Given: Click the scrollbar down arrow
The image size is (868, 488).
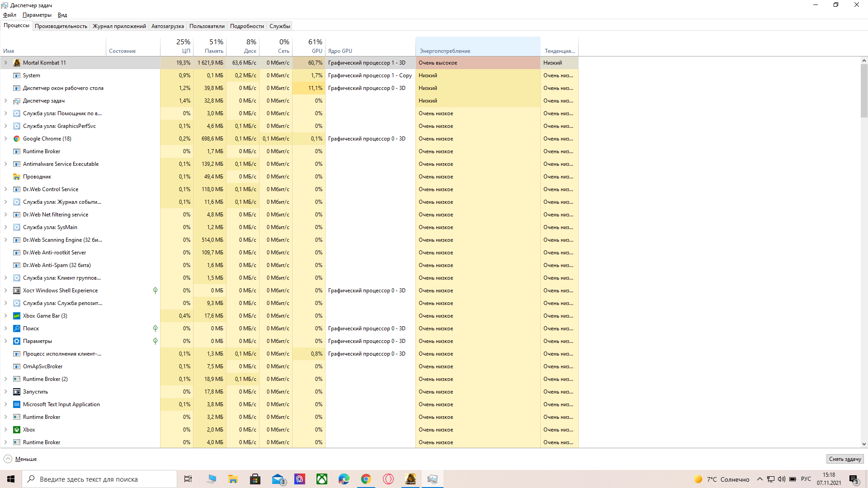Looking at the screenshot, I should point(864,444).
